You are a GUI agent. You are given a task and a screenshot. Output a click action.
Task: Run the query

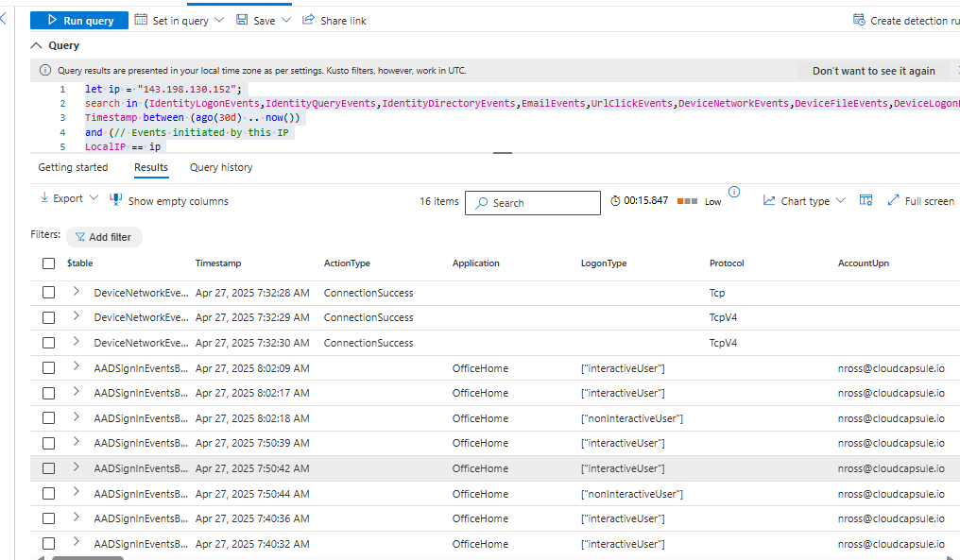(x=79, y=20)
